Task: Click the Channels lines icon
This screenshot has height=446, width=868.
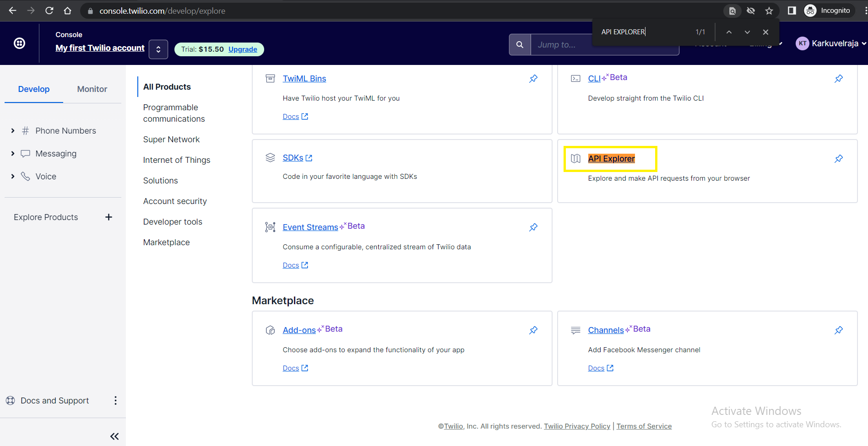Action: (575, 330)
